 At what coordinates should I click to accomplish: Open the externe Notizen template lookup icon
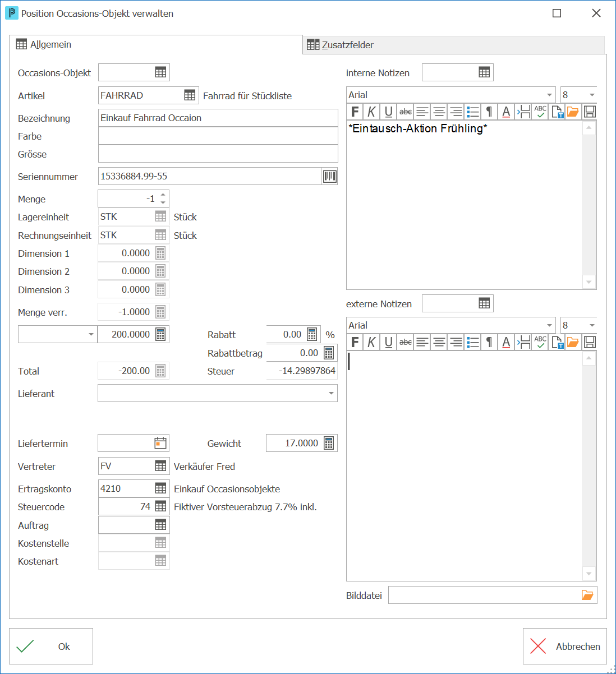coord(484,303)
